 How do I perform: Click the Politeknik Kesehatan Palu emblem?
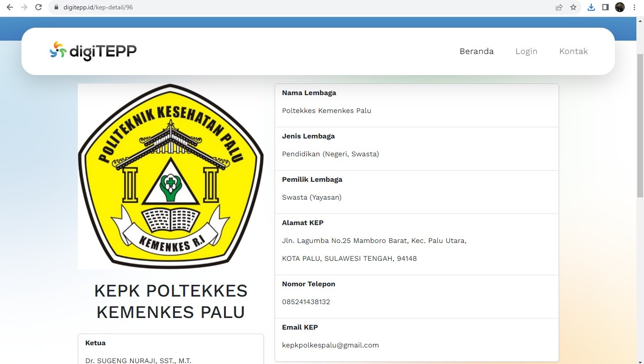coord(171,176)
